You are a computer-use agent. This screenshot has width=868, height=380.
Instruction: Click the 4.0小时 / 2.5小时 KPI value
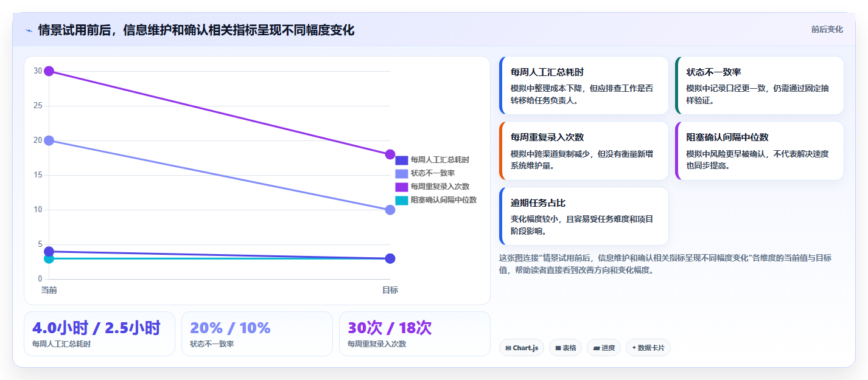coord(96,328)
